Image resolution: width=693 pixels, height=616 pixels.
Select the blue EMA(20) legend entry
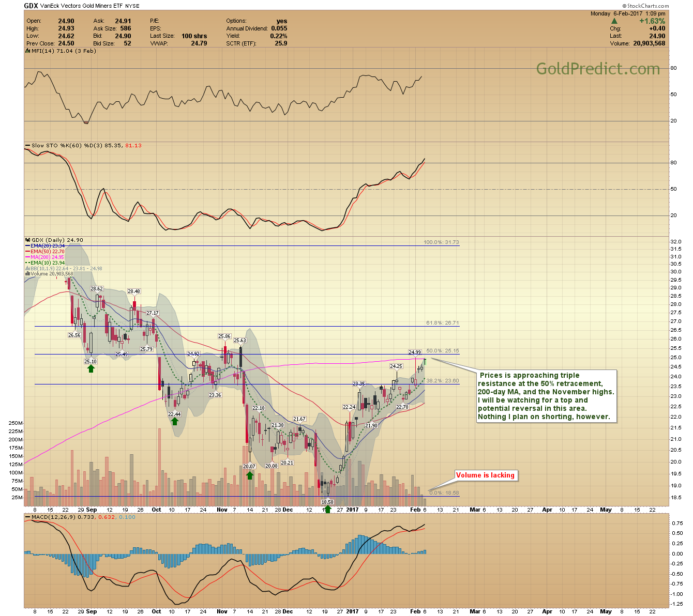click(x=47, y=246)
